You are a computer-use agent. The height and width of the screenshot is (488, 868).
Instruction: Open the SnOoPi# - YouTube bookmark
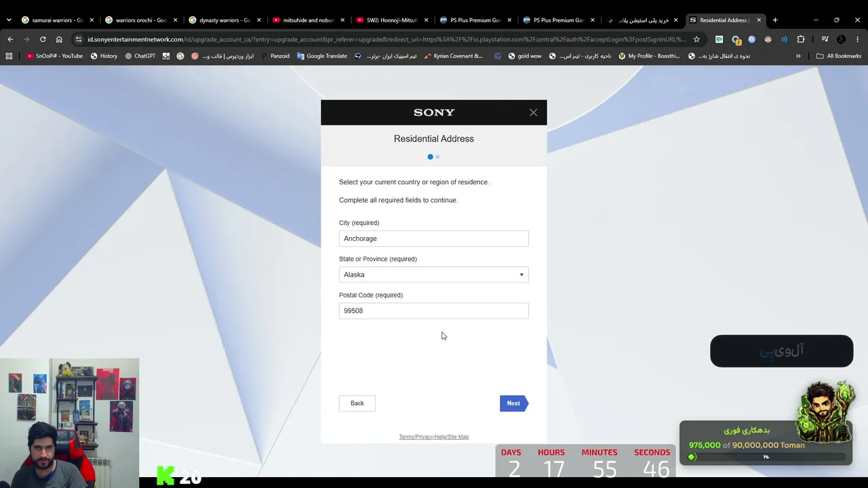[x=54, y=56]
